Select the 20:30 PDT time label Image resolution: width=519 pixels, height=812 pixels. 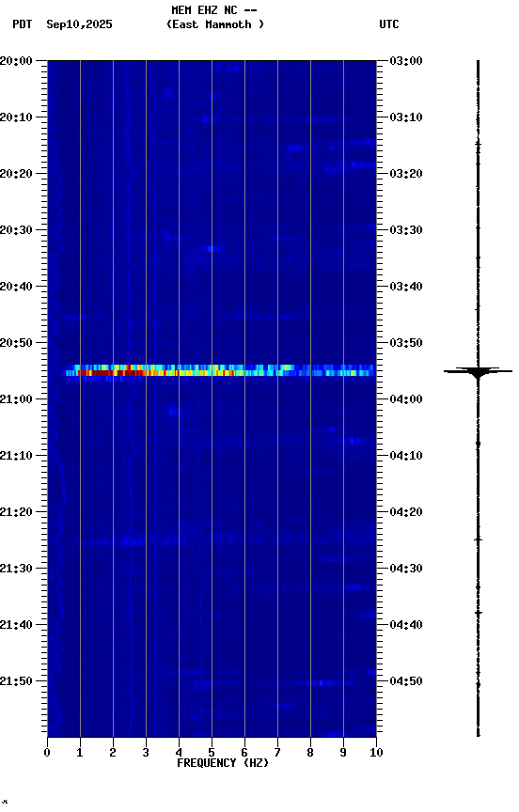[16, 230]
